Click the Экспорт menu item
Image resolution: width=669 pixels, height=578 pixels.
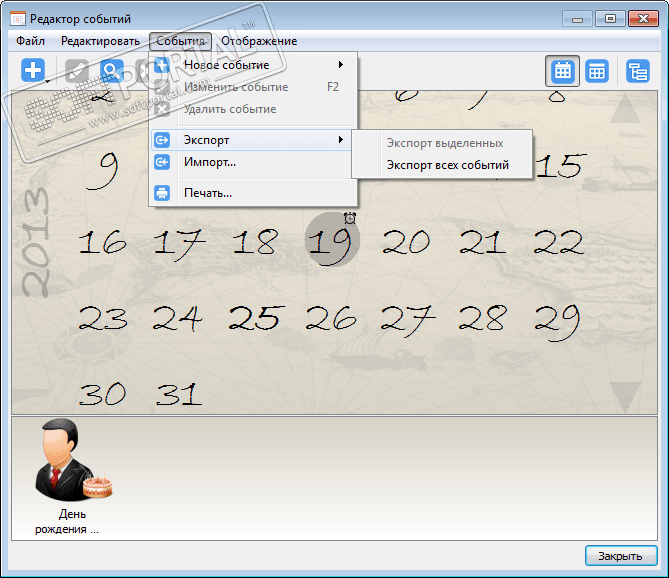(x=252, y=140)
